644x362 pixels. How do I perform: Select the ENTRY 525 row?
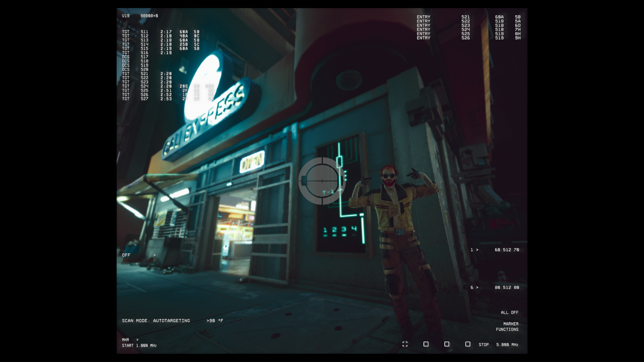(469, 34)
